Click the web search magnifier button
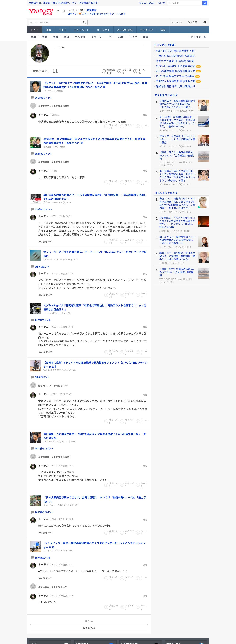The image size is (236, 644). (x=205, y=3)
